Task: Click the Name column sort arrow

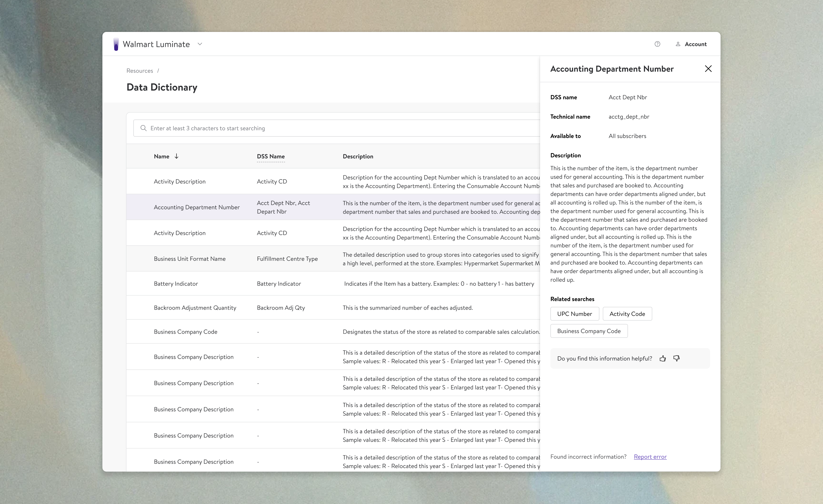Action: [176, 156]
